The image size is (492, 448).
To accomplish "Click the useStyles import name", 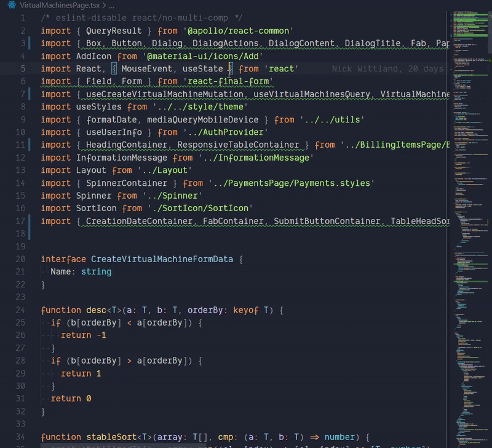I will pyautogui.click(x=98, y=106).
